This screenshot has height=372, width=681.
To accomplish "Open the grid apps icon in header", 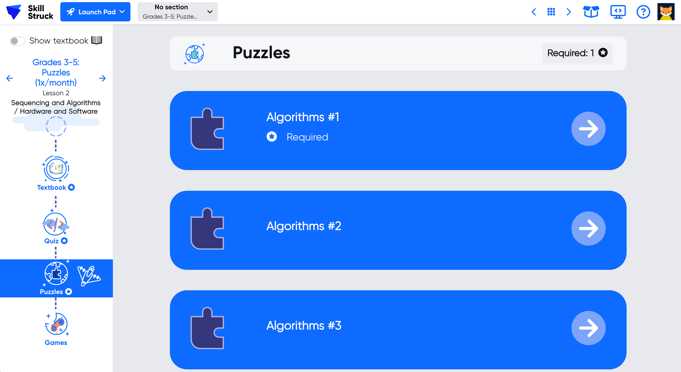I will click(551, 12).
